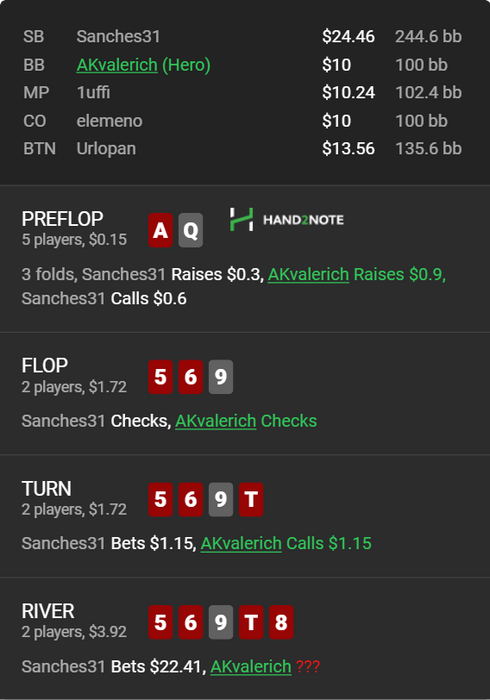Click the red 5 card on flop
Screen dimensions: 490x700
(x=161, y=377)
